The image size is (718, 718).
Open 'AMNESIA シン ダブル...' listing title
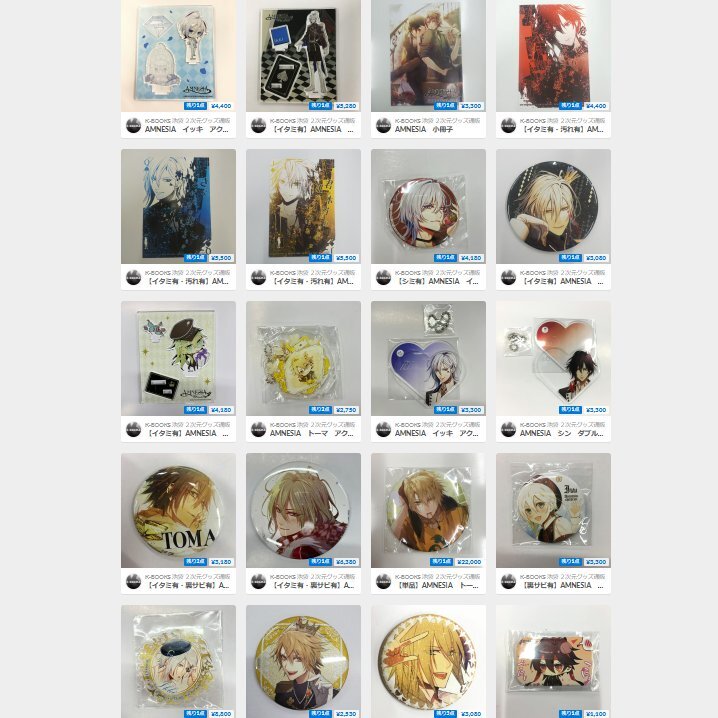click(x=561, y=433)
